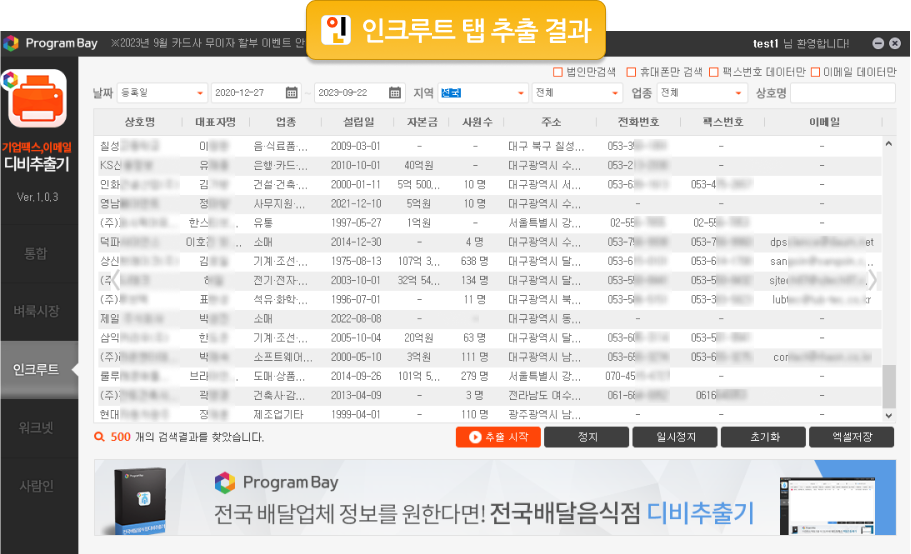Click the product box image in banner
911x554 pixels.
[139, 499]
